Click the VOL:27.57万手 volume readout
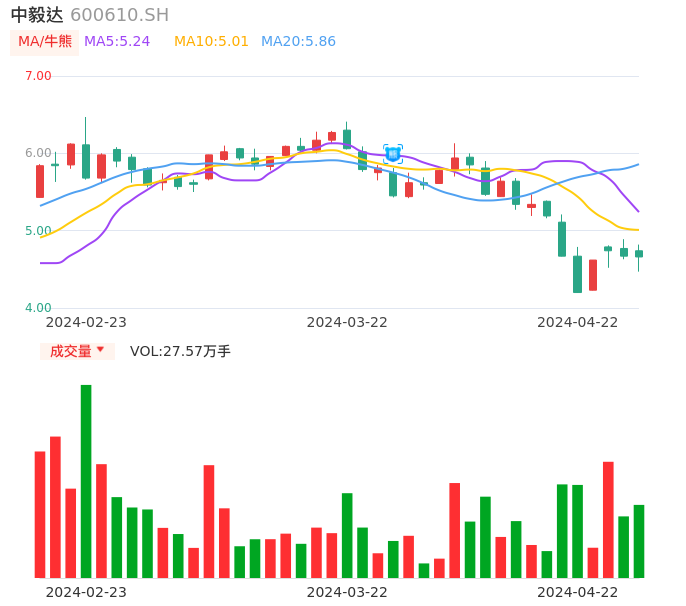 click(180, 351)
